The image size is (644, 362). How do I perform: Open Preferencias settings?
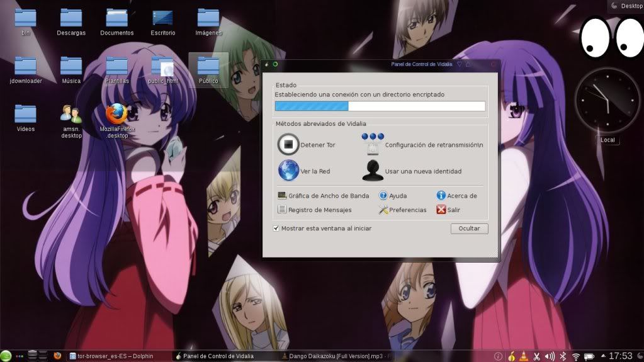[x=402, y=210]
